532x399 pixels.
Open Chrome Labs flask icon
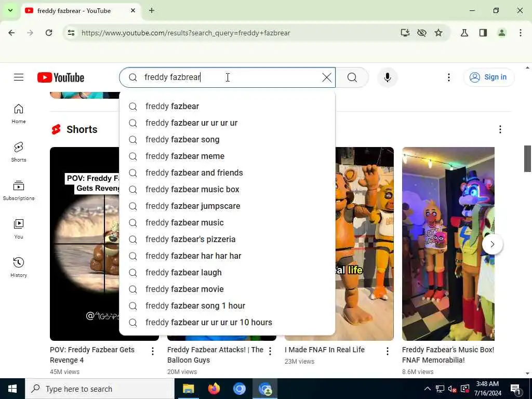coord(464,33)
